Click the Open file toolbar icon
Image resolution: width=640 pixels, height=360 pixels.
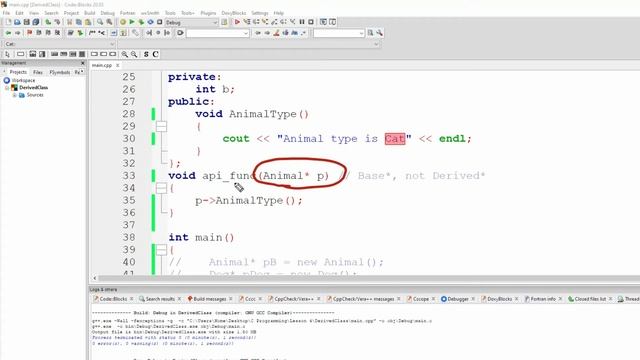tap(17, 22)
